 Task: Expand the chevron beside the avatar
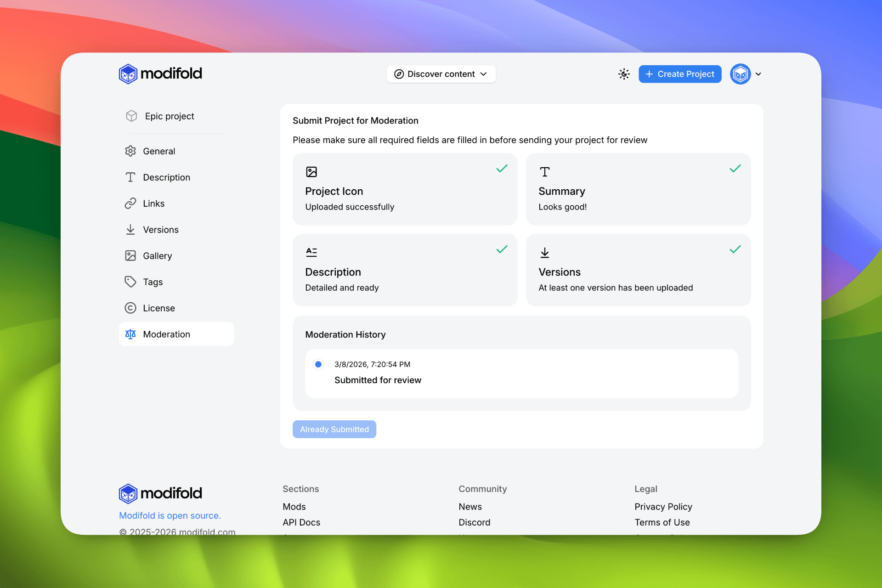pos(758,74)
